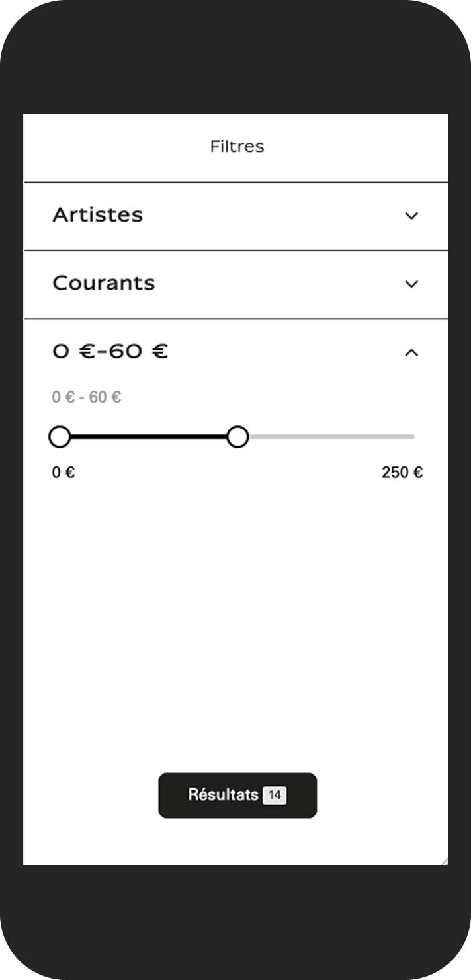Screen dimensions: 471x980
Task: Click the slider track between the two handles
Action: [149, 436]
